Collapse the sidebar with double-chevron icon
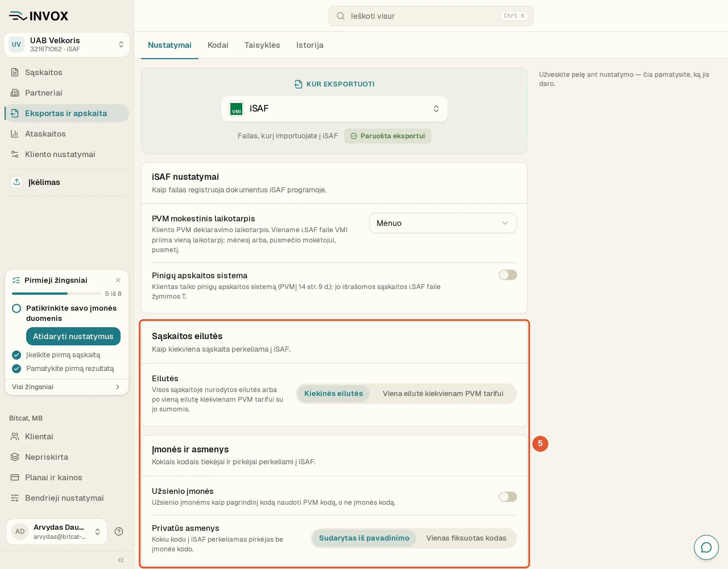Viewport: 728px width, 569px height. click(121, 560)
